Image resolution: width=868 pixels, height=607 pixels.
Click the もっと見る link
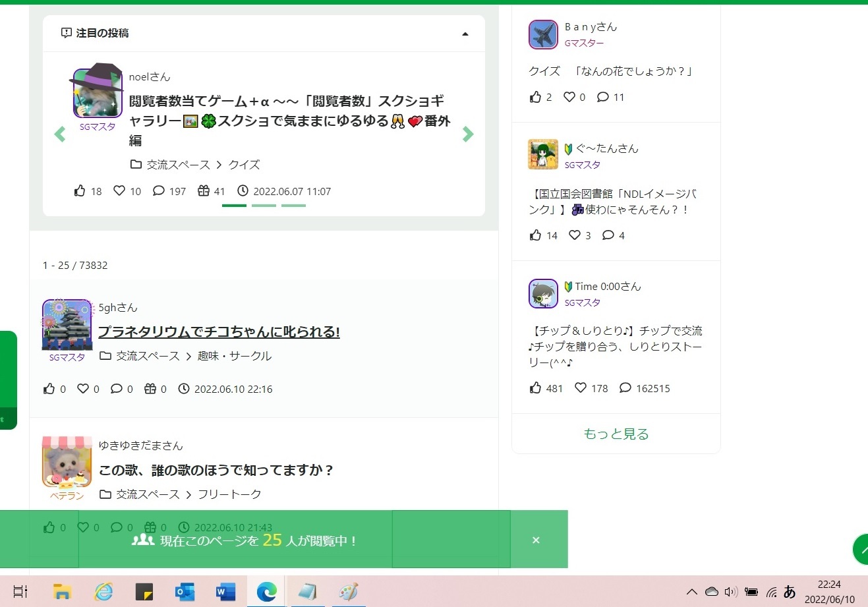click(616, 434)
